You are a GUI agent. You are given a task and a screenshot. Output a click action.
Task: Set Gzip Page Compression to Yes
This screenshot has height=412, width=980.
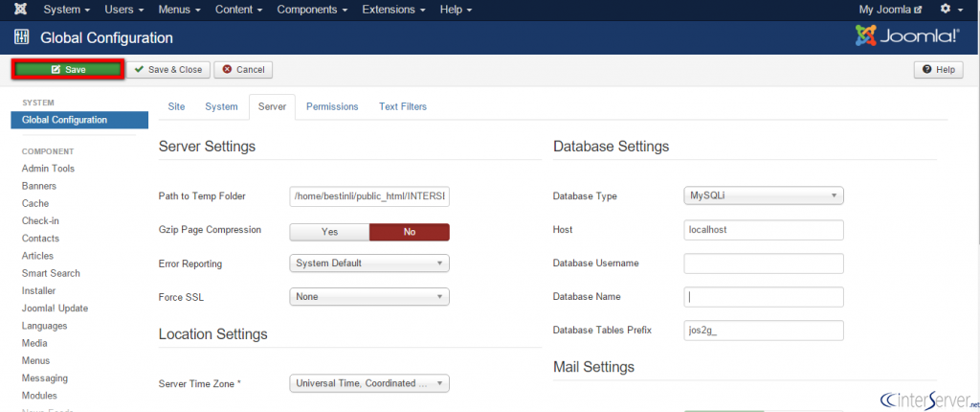click(x=329, y=232)
